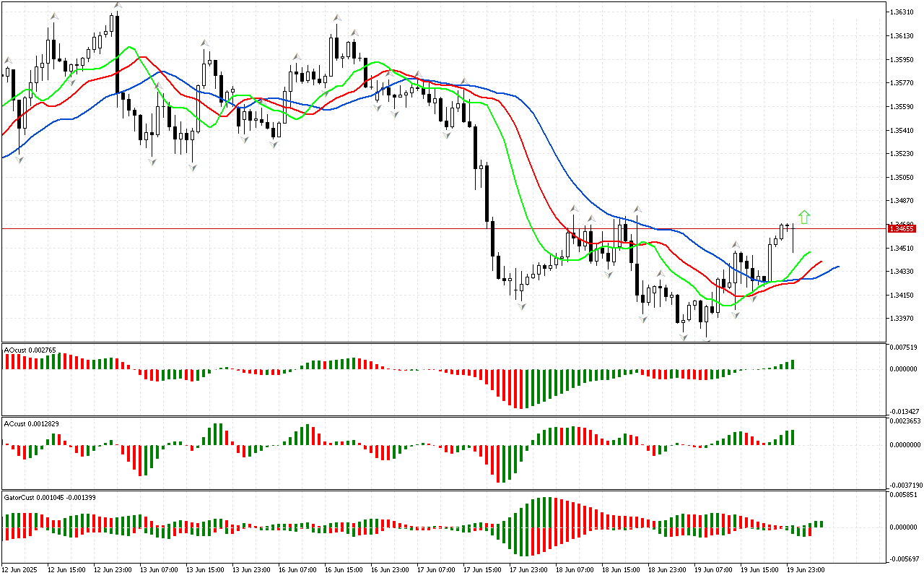Click the right tip of the blue Alligator line
Viewport: 924px width, 578px height.
(x=838, y=267)
